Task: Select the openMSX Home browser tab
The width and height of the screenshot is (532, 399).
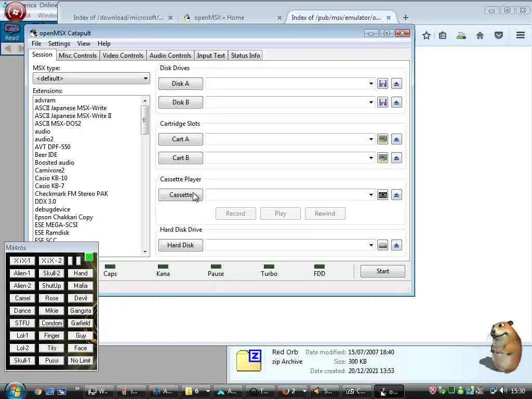Action: click(232, 18)
